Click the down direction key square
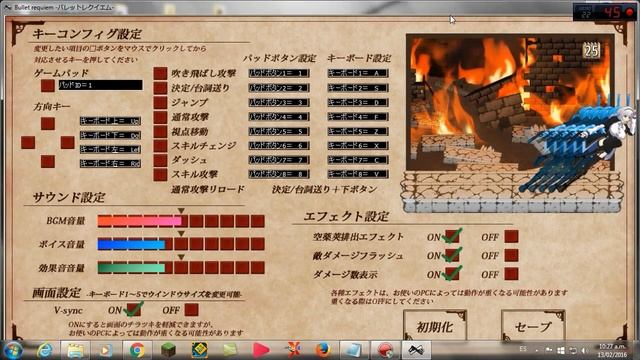Screen dimensions: 640x360 coord(48,161)
